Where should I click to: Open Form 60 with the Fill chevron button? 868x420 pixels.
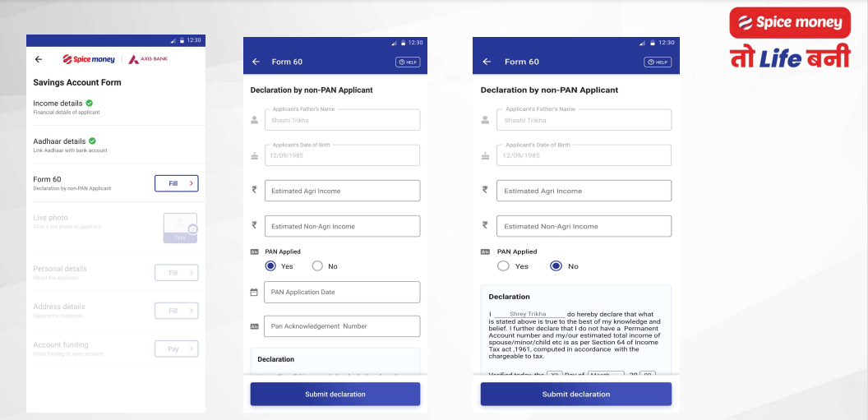click(176, 183)
